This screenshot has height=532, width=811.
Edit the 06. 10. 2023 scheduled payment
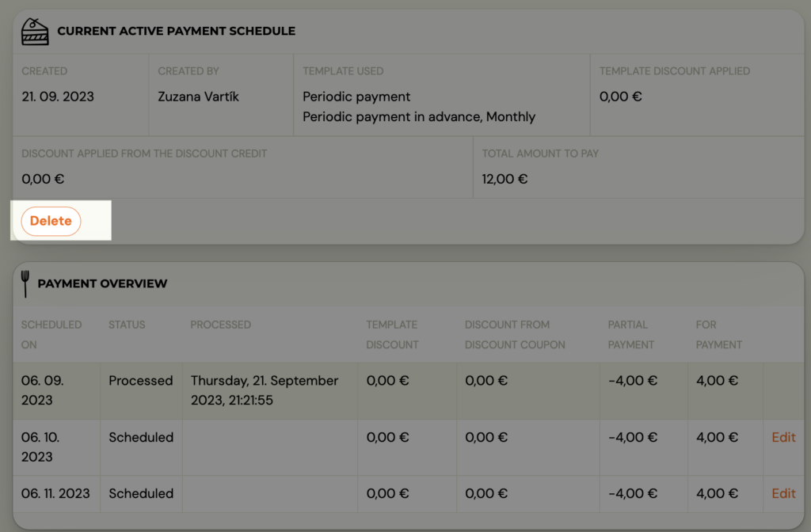pyautogui.click(x=782, y=437)
